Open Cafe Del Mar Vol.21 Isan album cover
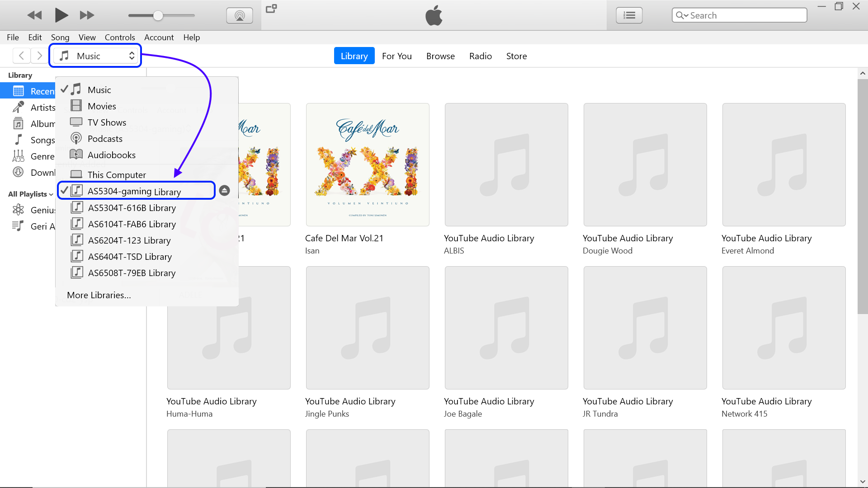This screenshot has height=488, width=868. click(x=368, y=164)
